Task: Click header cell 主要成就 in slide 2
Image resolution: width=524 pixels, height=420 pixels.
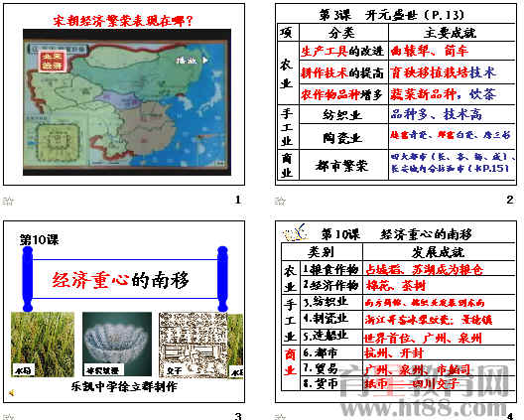Action: click(x=452, y=33)
